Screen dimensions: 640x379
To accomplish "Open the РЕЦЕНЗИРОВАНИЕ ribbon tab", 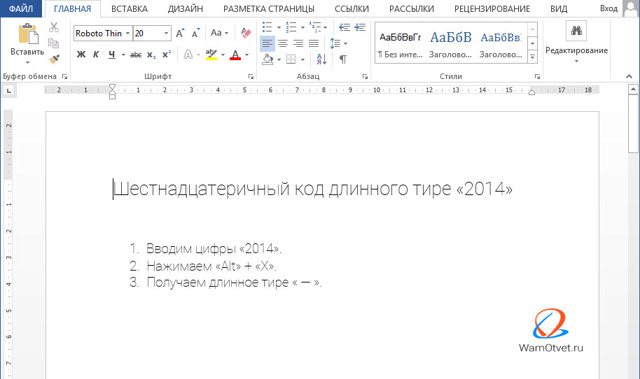I will tap(492, 9).
